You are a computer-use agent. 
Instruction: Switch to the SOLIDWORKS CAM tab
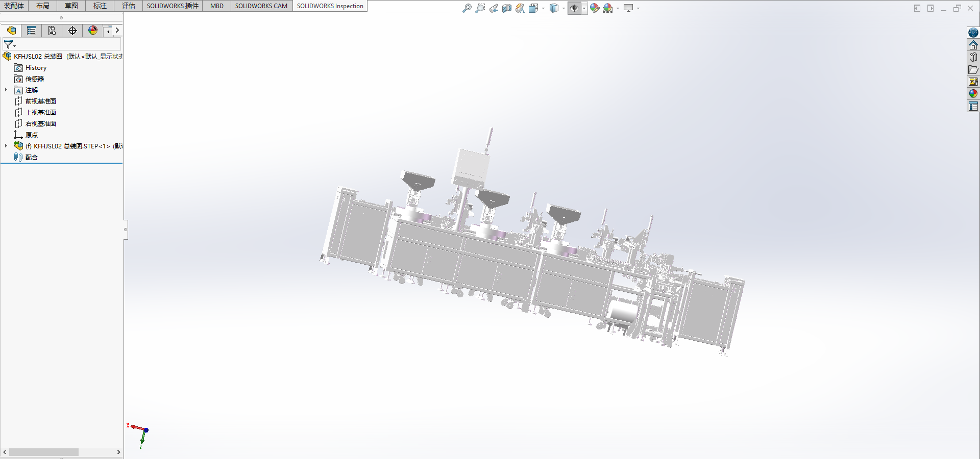tap(261, 6)
